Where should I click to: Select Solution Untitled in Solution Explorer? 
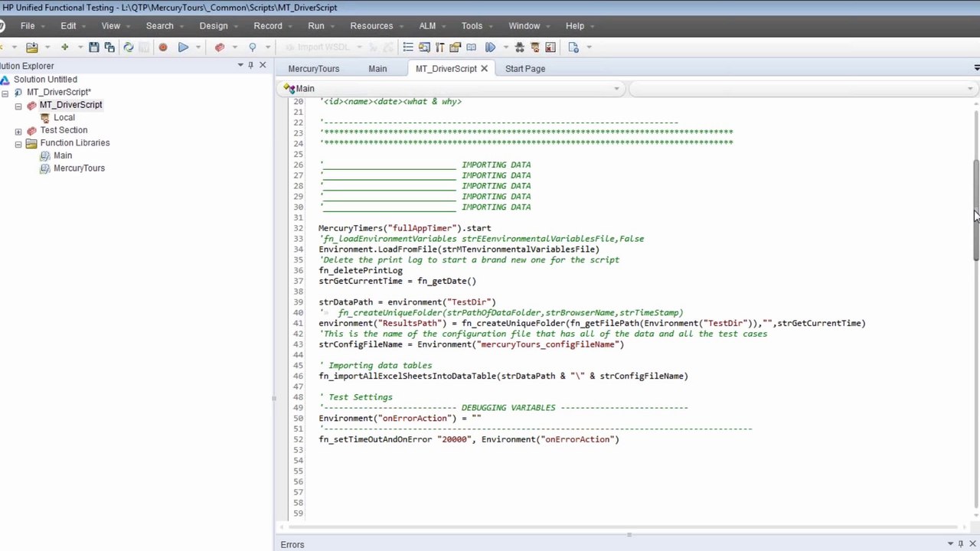(x=45, y=80)
